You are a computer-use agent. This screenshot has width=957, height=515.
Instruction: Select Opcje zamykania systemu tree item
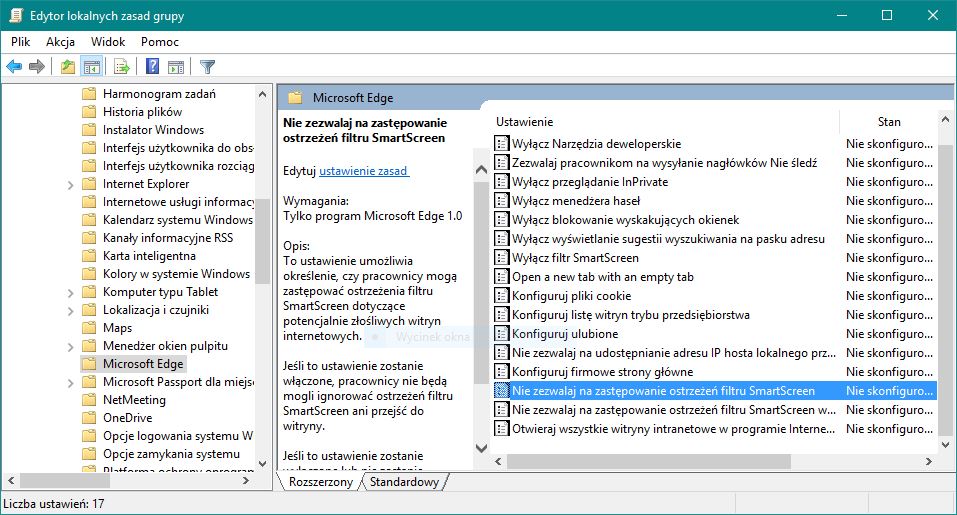coord(172,454)
